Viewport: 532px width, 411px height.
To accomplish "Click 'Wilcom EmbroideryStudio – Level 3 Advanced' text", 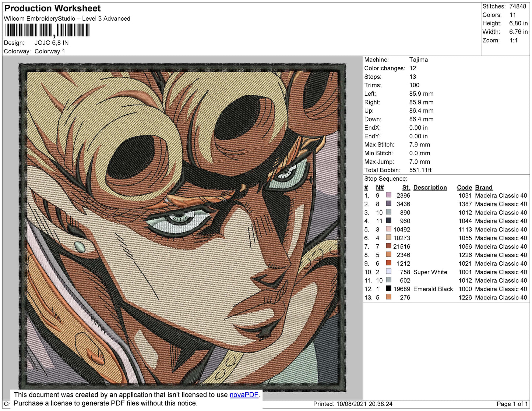I will point(67,19).
